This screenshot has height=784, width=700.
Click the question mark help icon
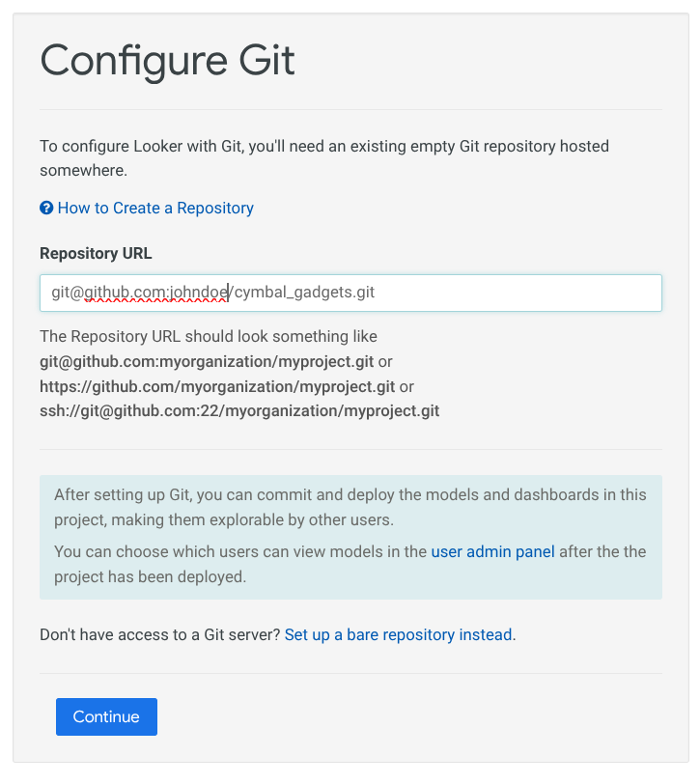coord(45,208)
